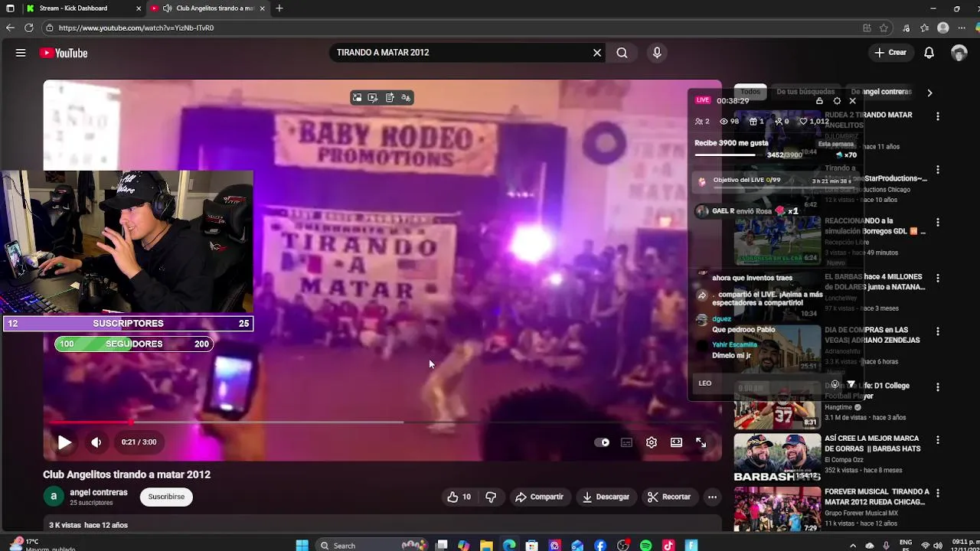Toggle the autoplay switch in player

click(x=602, y=442)
